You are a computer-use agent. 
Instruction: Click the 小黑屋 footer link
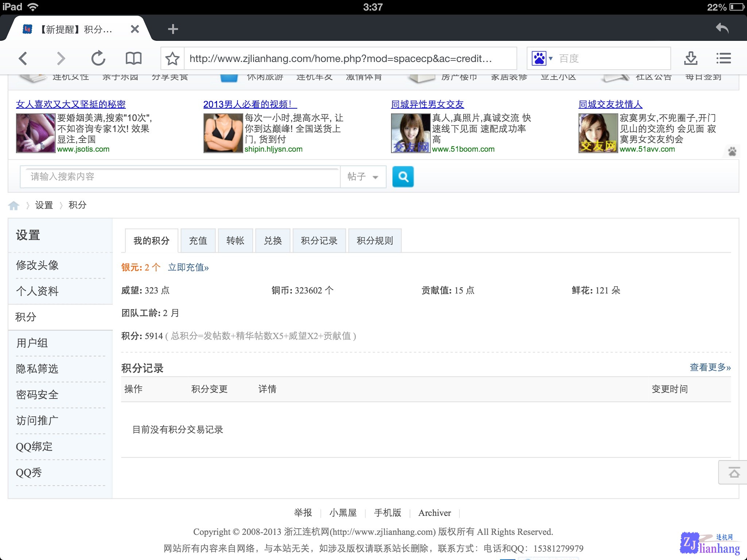343,513
